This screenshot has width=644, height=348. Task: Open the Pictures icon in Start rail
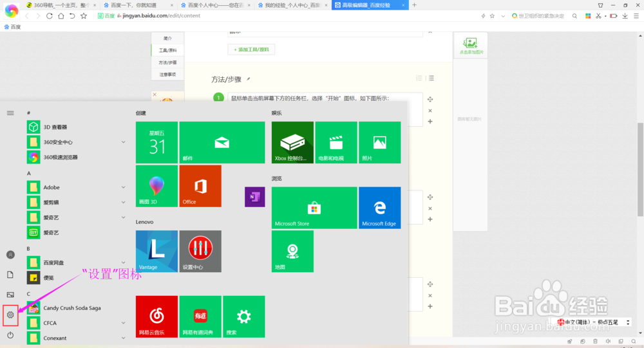point(10,295)
